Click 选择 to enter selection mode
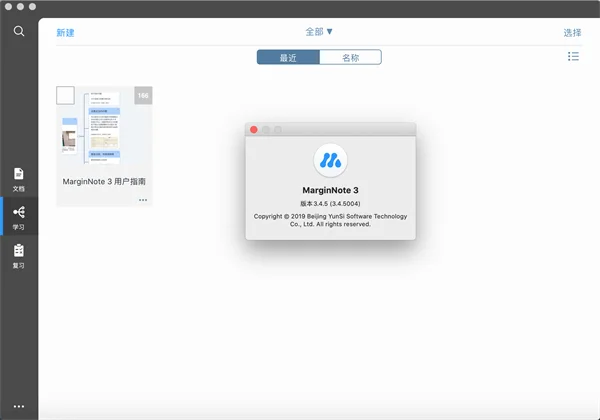The image size is (600, 420). point(572,33)
